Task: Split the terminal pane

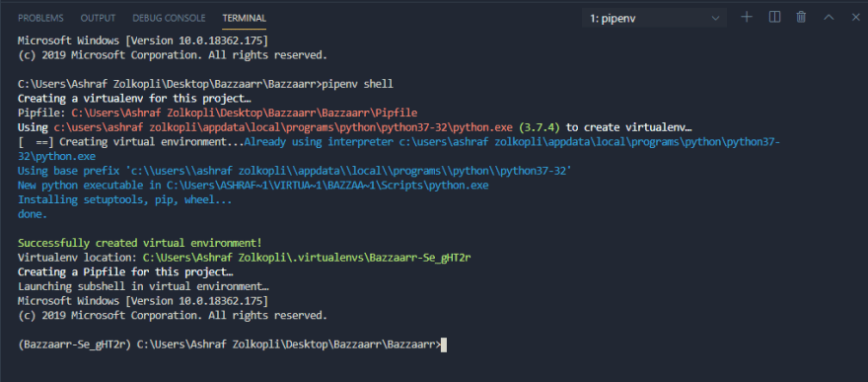Action: click(774, 17)
